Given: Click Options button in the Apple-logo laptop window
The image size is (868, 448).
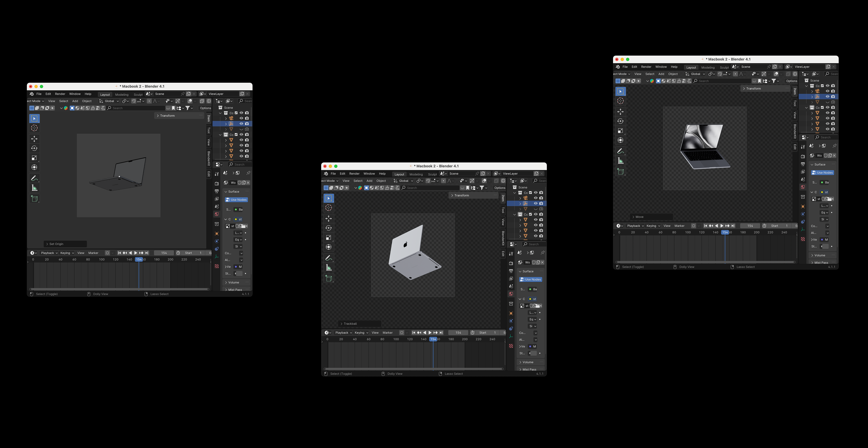Looking at the screenshot, I should pyautogui.click(x=499, y=188).
